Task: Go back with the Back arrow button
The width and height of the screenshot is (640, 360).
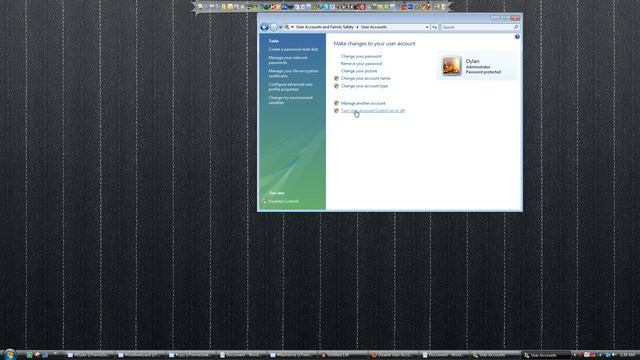Action: (264, 27)
